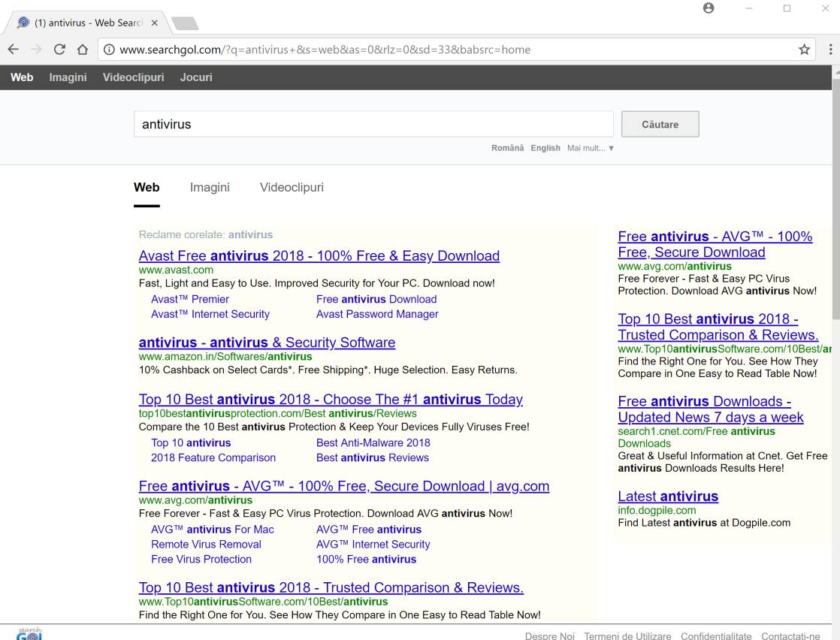The image size is (840, 640).
Task: Click the antivirus search input field
Action: tap(373, 124)
